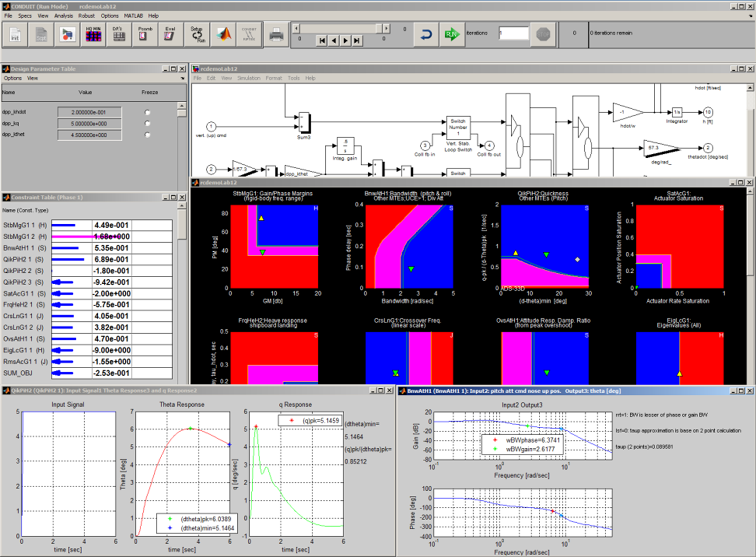This screenshot has width=756, height=557.
Task: Open the Analysis menu in CONDUIT
Action: (x=63, y=15)
